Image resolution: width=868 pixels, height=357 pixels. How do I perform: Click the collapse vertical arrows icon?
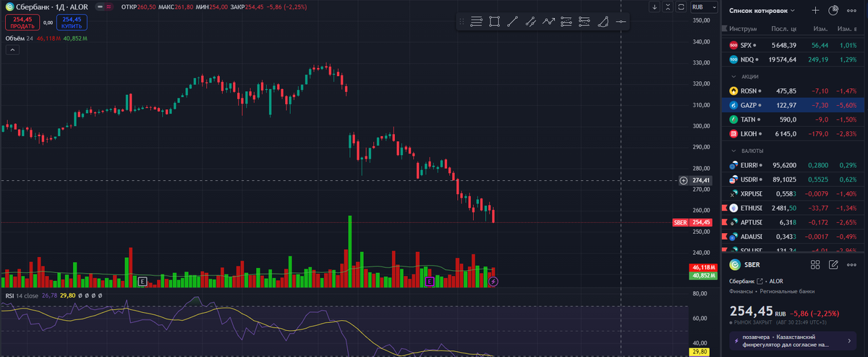coord(667,7)
